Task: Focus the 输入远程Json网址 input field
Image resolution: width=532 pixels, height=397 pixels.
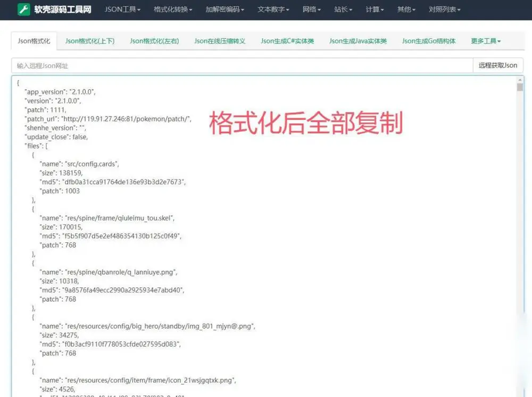Action: [242, 65]
